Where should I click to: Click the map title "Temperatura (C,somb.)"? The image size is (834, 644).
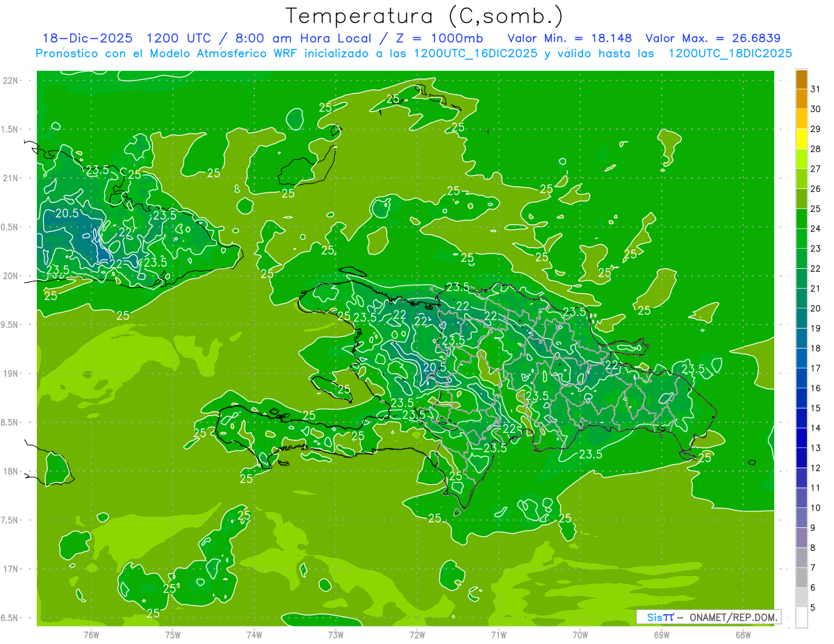pos(424,16)
